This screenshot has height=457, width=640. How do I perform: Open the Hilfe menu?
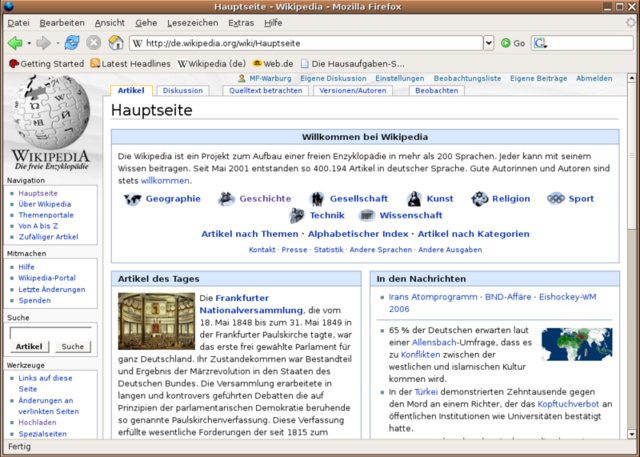point(273,23)
